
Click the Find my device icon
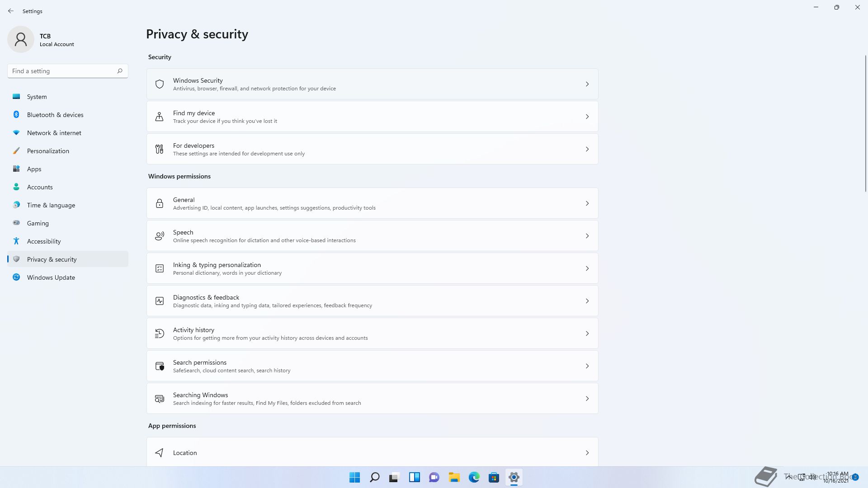coord(159,117)
